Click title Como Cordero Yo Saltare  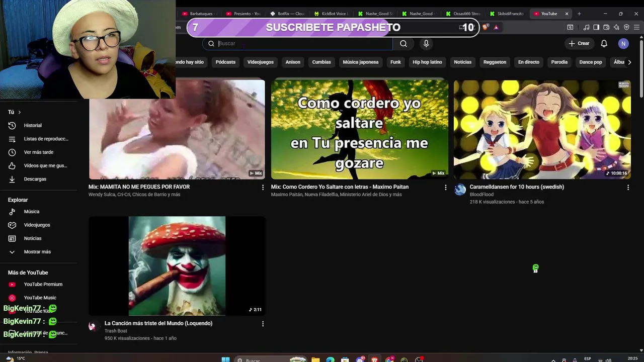coord(340,187)
